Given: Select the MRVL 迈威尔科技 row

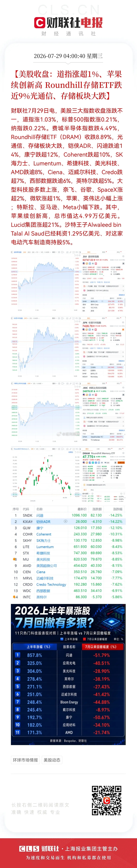Looking at the screenshot, I should pyautogui.click(x=68, y=578).
